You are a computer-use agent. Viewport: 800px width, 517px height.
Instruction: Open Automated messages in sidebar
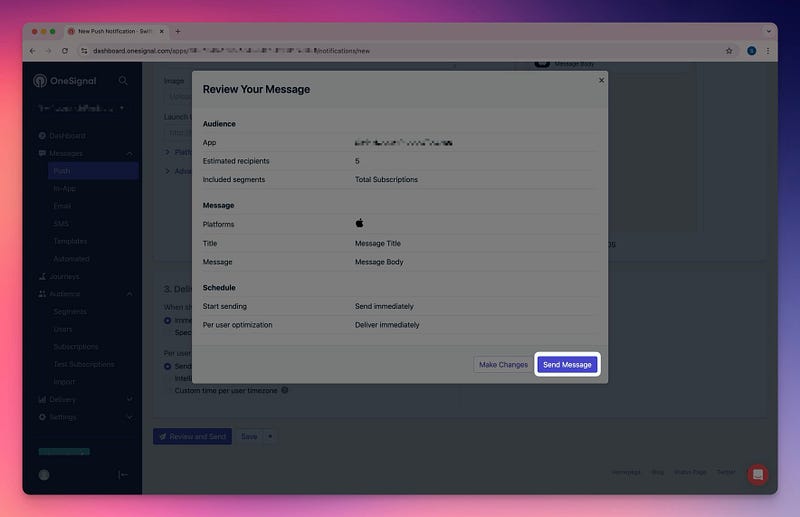71,259
